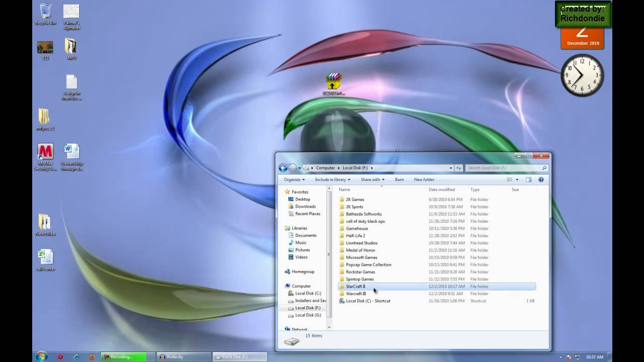Open Explorer help question-mark icon
The height and width of the screenshot is (362, 644).
(x=541, y=179)
